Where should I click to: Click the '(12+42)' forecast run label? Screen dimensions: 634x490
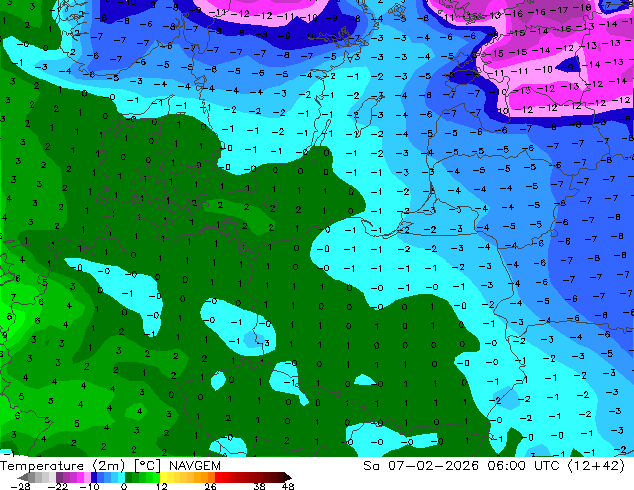tap(596, 466)
